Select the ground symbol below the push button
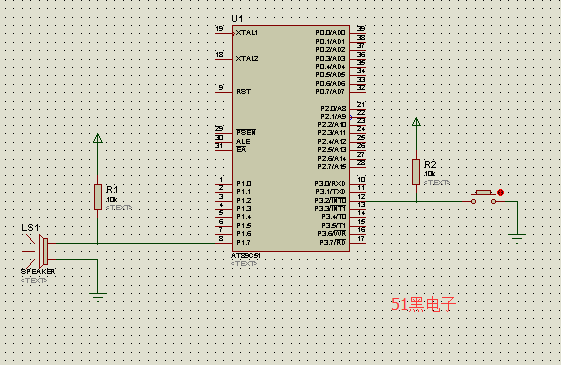 517,237
